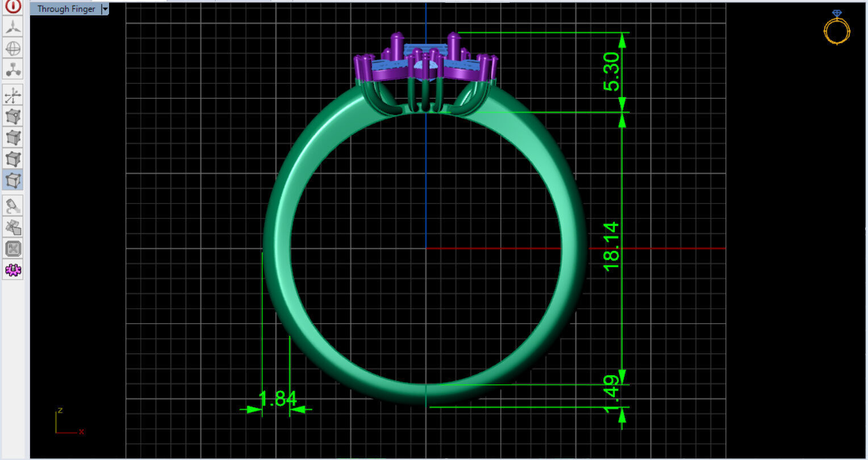Click the layered sheets sidebar icon

coord(12,227)
